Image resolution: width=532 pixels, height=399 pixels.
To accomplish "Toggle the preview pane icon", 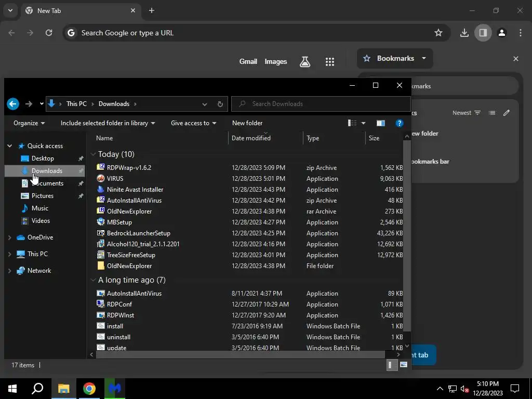I will (381, 123).
